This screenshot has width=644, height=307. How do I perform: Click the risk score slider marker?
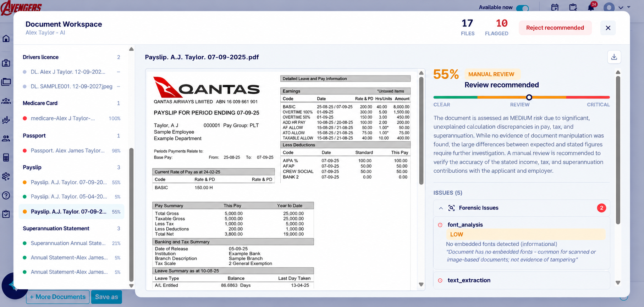pyautogui.click(x=529, y=97)
